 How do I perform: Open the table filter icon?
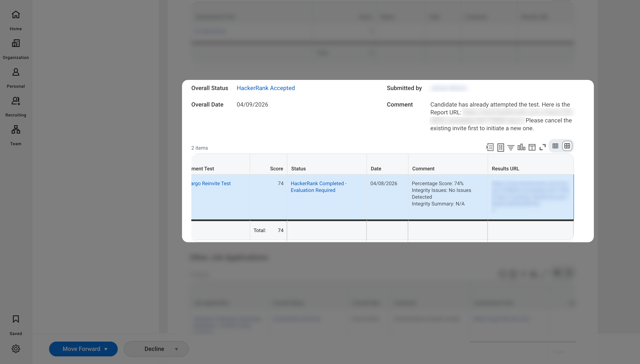[x=511, y=148]
